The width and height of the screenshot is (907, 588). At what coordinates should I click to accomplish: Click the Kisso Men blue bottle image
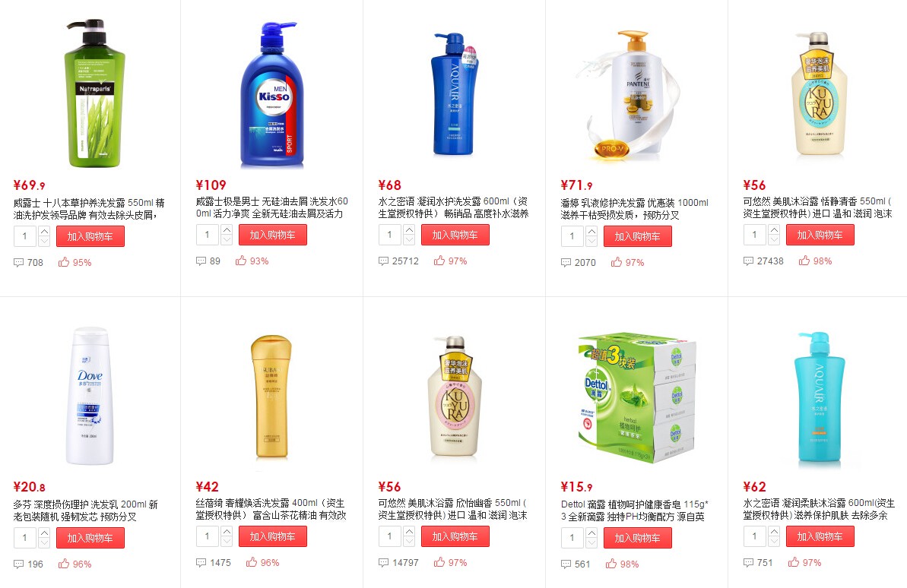coord(272,96)
